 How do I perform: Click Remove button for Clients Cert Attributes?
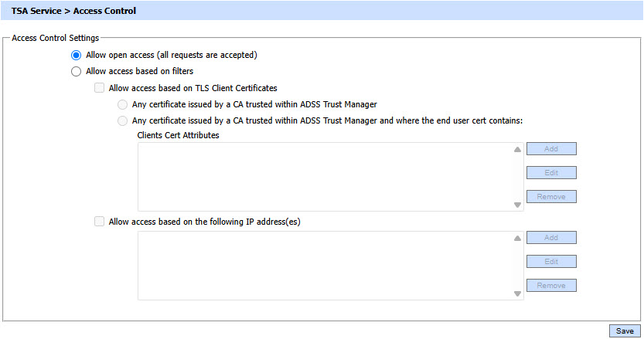tap(551, 197)
